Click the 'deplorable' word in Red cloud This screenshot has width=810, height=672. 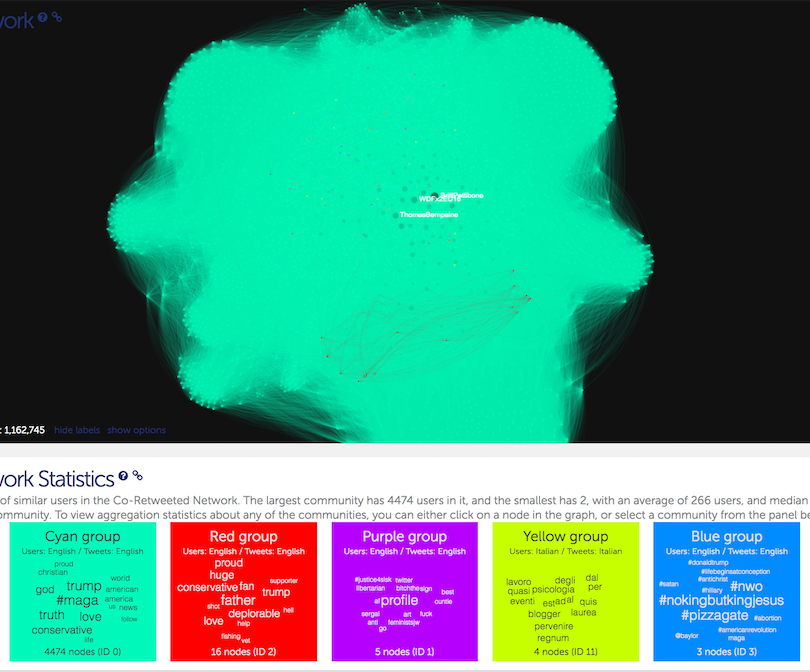click(254, 614)
